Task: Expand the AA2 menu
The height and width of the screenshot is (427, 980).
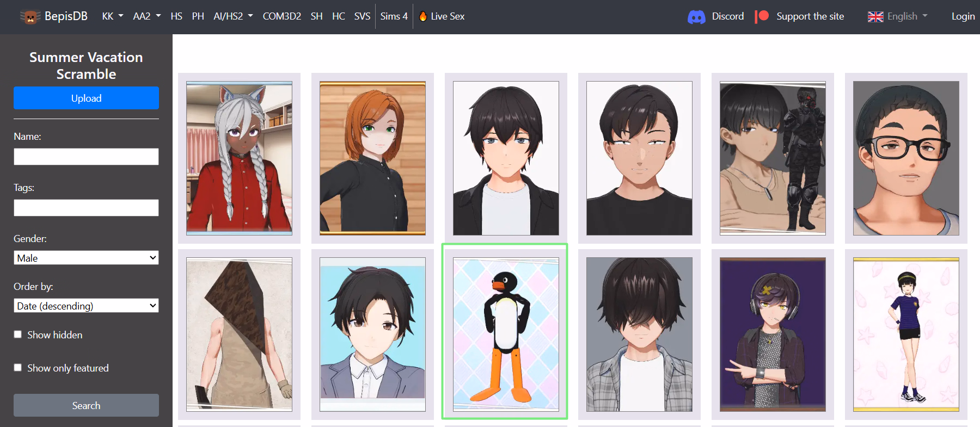Action: point(146,16)
